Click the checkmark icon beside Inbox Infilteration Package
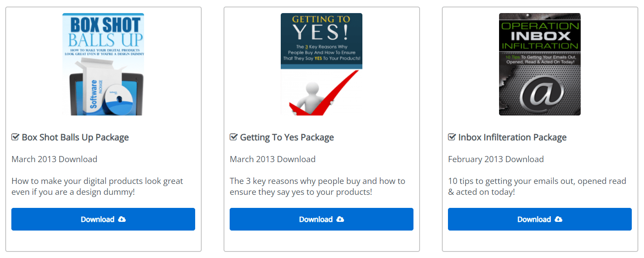This screenshot has width=644, height=258. pyautogui.click(x=452, y=137)
